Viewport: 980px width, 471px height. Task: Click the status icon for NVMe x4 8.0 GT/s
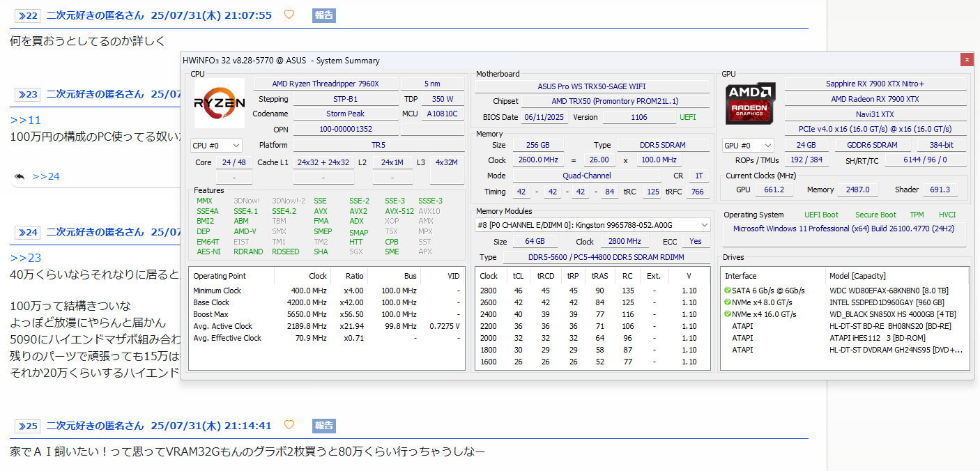pos(728,302)
